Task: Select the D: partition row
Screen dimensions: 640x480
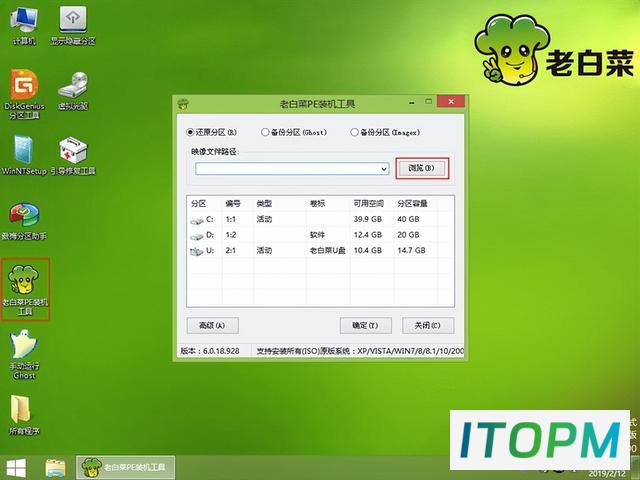Action: (320, 235)
